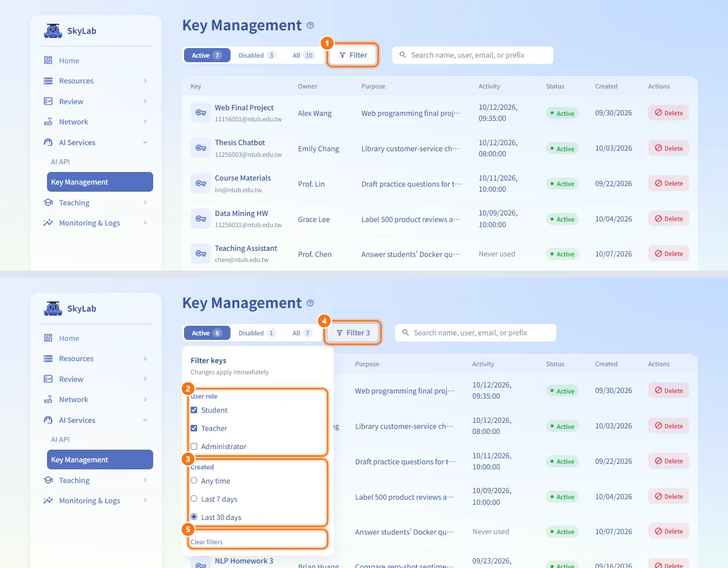Click the Review icon in the lower sidebar
The width and height of the screenshot is (728, 568).
pyautogui.click(x=48, y=379)
